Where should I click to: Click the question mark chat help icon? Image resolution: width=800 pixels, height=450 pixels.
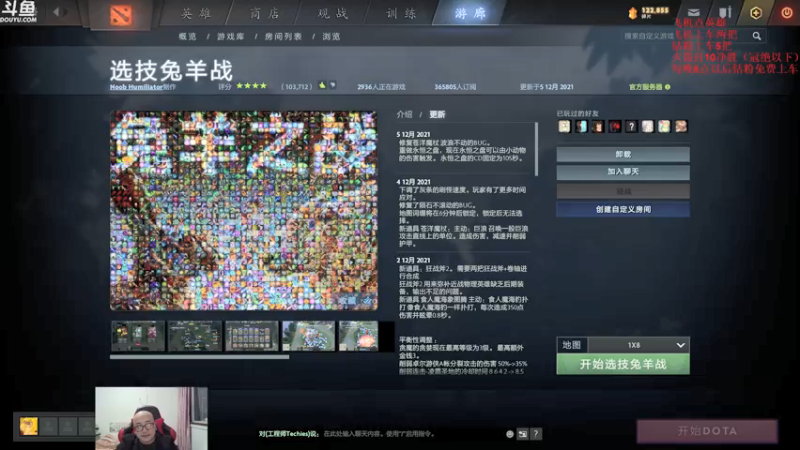tap(536, 434)
